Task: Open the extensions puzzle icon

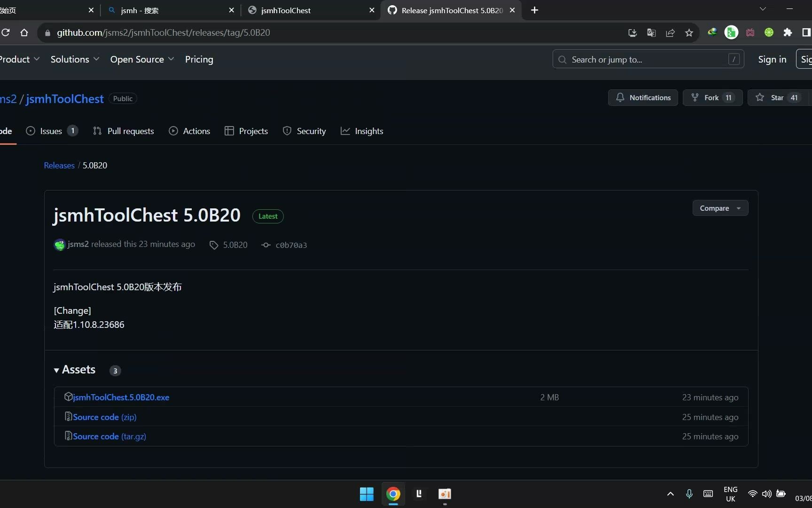Action: click(788, 32)
